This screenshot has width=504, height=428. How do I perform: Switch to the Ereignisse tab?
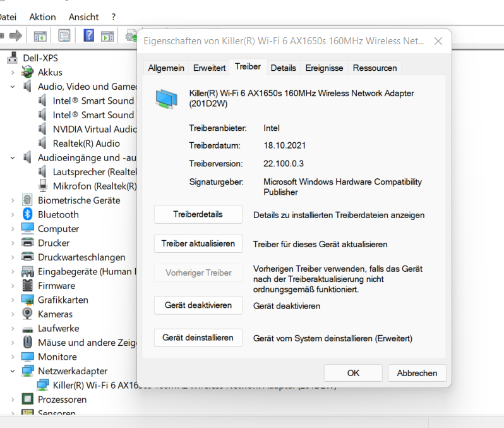click(324, 68)
